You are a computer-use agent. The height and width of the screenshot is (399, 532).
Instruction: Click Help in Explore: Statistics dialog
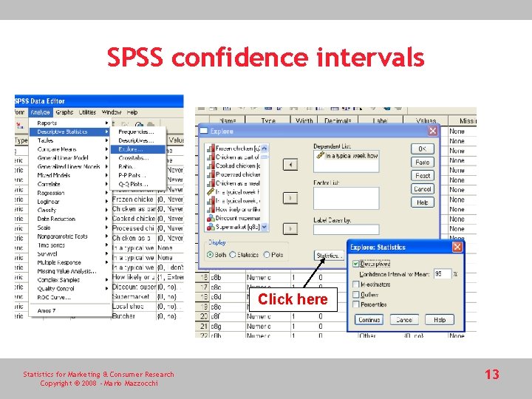pyautogui.click(x=440, y=320)
